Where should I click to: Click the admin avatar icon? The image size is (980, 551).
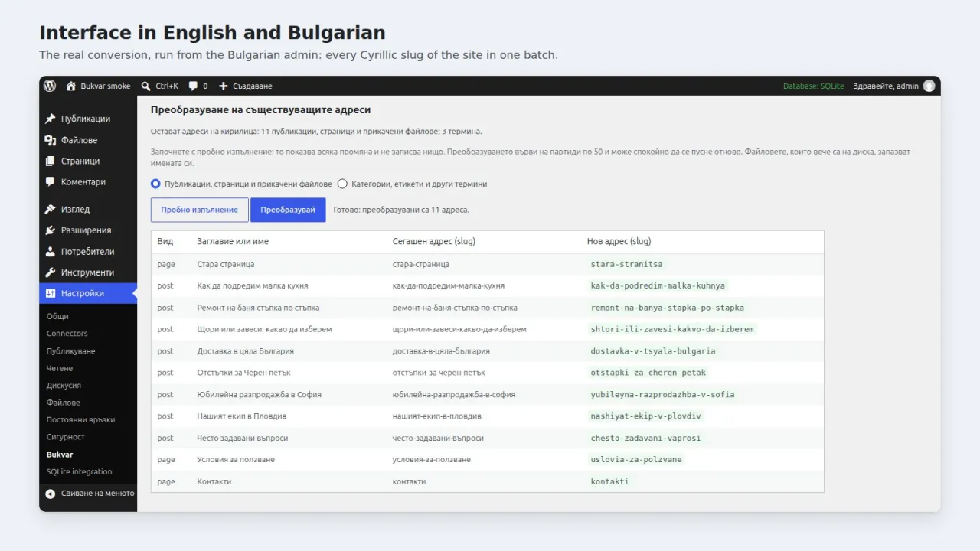pyautogui.click(x=929, y=86)
